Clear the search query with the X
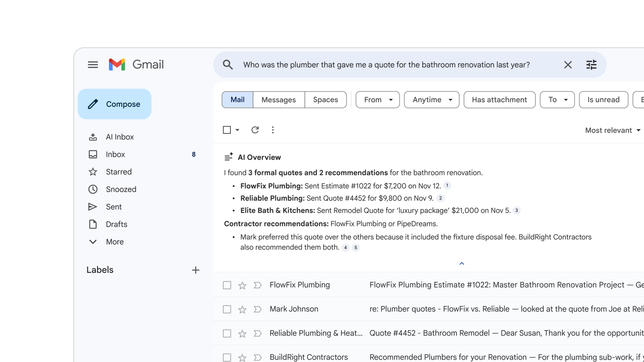This screenshot has width=644, height=362. point(568,64)
